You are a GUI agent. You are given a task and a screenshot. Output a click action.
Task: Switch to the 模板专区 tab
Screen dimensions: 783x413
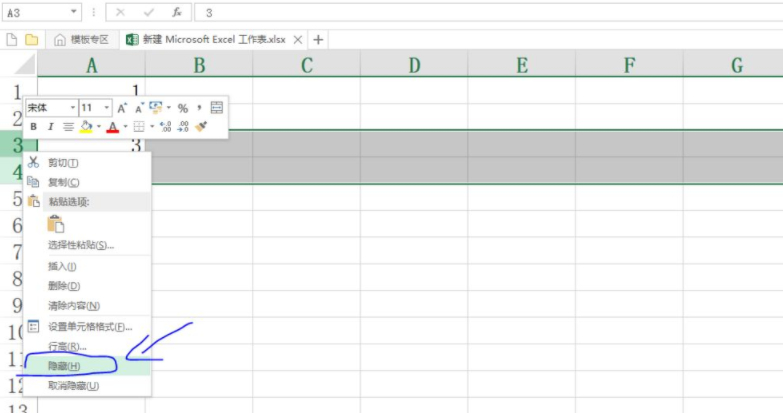click(x=81, y=40)
